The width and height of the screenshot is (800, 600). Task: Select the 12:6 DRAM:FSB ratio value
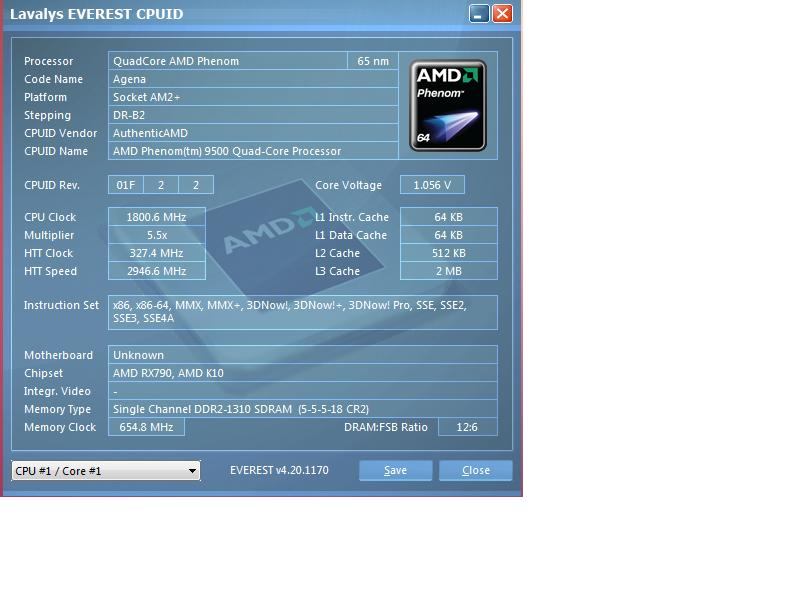coord(467,427)
